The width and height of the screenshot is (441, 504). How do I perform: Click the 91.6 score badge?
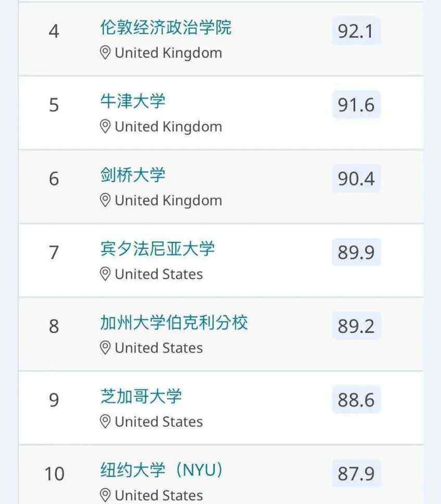click(356, 104)
